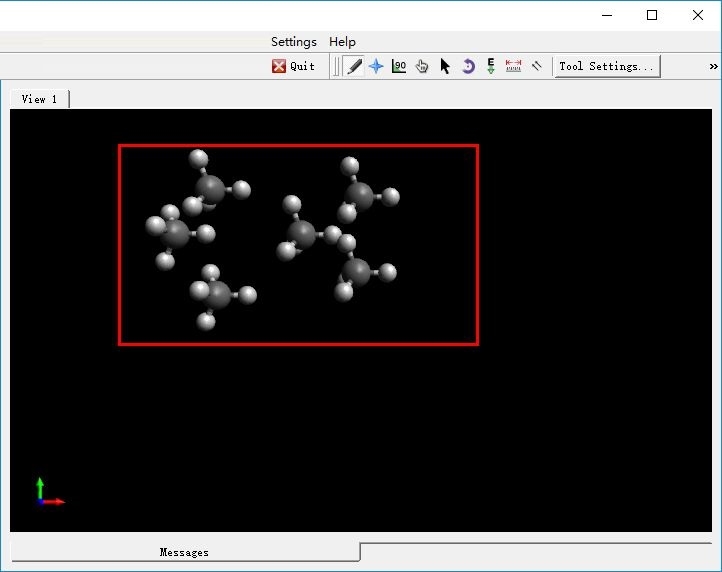Run the Auto Optimization tool
The image size is (722, 572).
[491, 66]
